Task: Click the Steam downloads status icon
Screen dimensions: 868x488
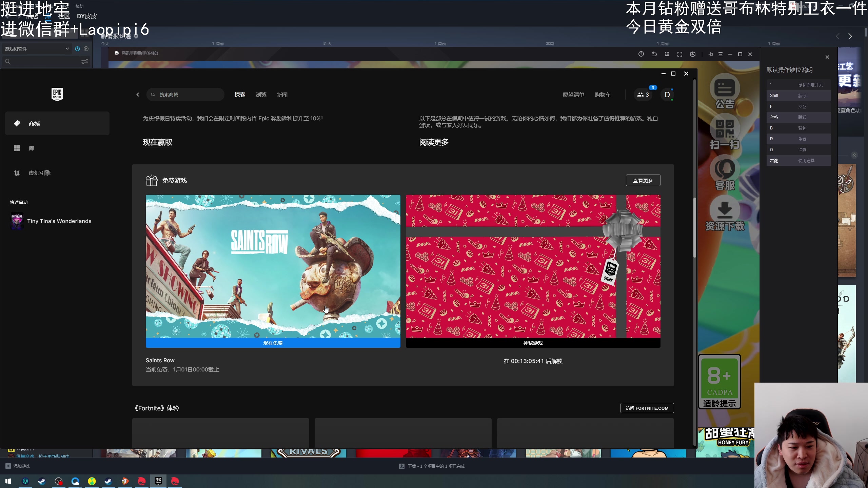Action: point(402,466)
